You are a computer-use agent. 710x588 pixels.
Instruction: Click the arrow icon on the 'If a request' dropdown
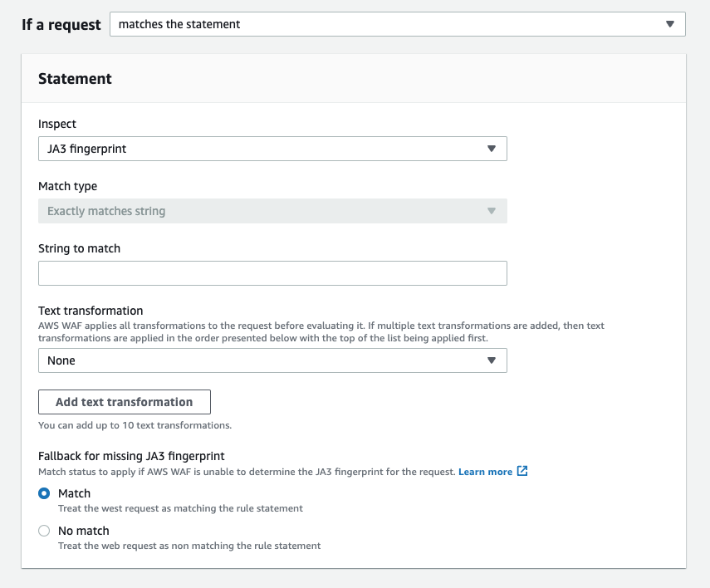pos(670,24)
